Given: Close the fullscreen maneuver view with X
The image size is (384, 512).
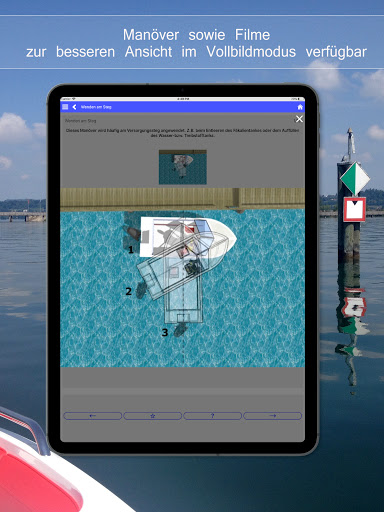Looking at the screenshot, I should [299, 119].
